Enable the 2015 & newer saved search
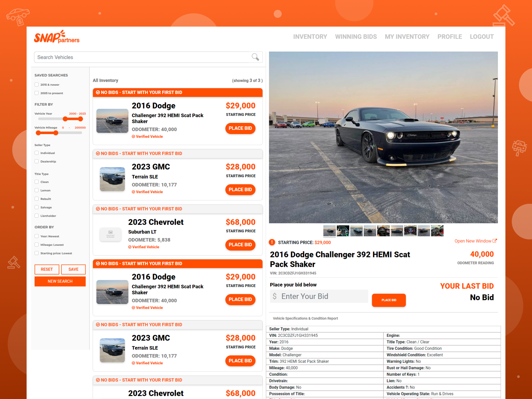This screenshot has height=399, width=532. coord(37,85)
